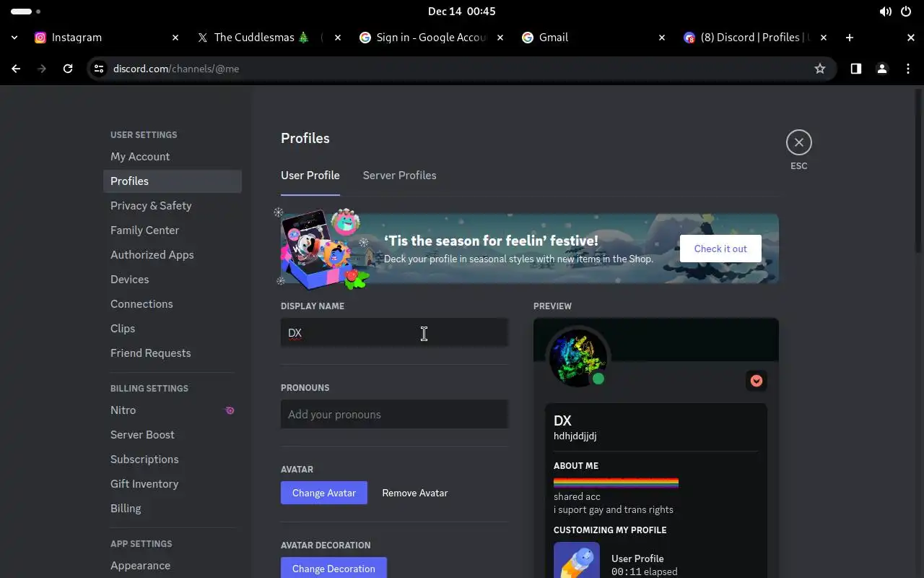Reload the Discord page
Image resolution: width=924 pixels, height=578 pixels.
(x=68, y=69)
